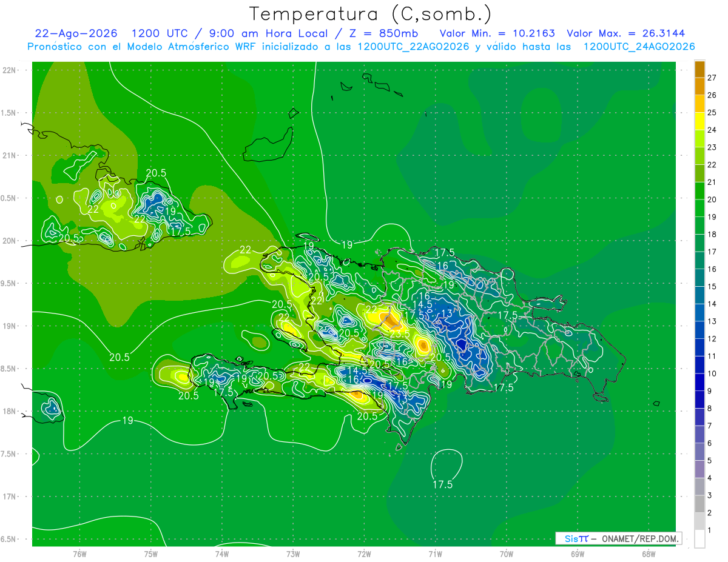Click the purple legend band between 5 and 6

tap(699, 452)
